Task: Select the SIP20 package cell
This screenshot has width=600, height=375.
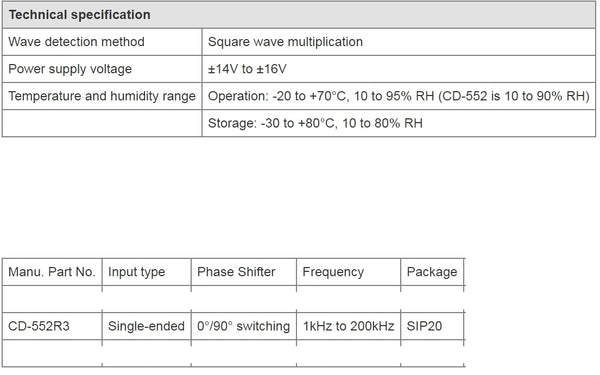Action: point(424,326)
